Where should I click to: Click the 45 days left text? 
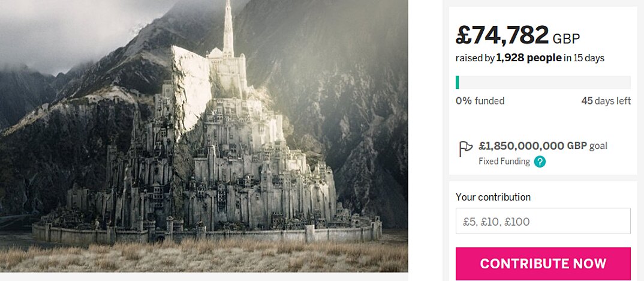(606, 101)
